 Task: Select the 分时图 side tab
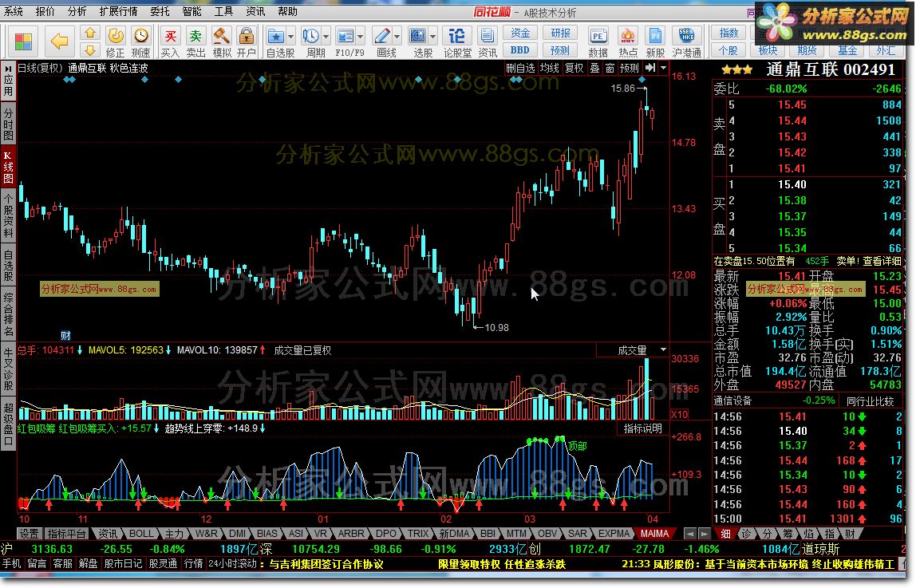[x=8, y=124]
